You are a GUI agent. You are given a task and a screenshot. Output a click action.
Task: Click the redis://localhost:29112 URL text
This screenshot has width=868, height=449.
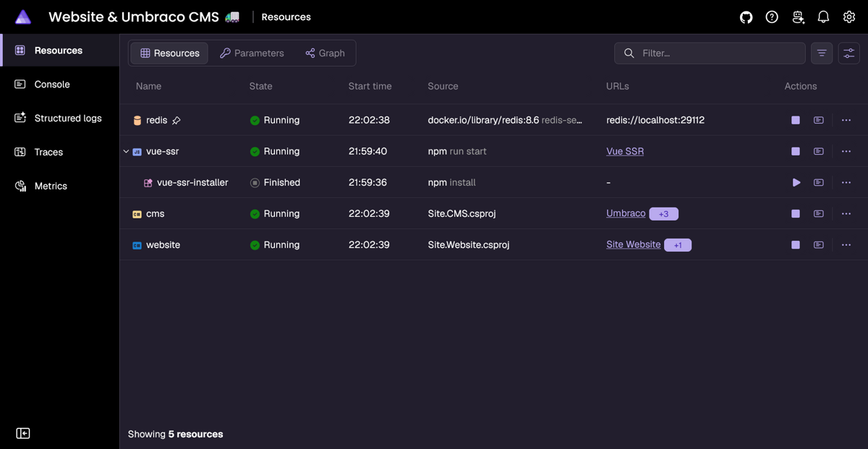click(655, 120)
